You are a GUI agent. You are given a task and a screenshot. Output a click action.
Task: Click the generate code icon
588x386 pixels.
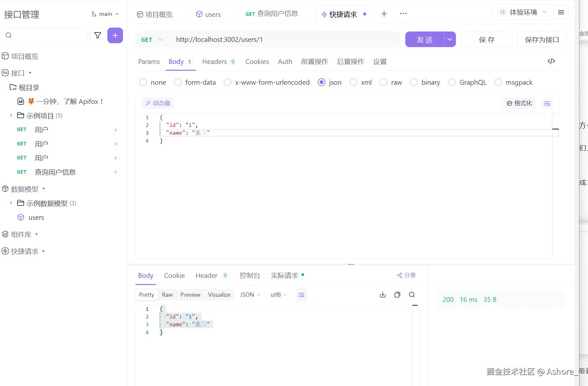(551, 61)
